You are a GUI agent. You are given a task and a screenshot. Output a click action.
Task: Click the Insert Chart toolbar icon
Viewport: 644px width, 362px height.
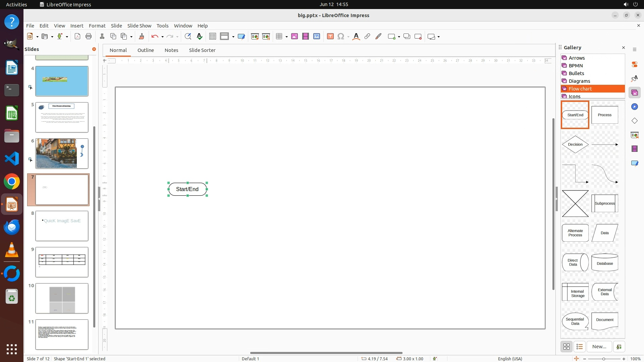317,37
